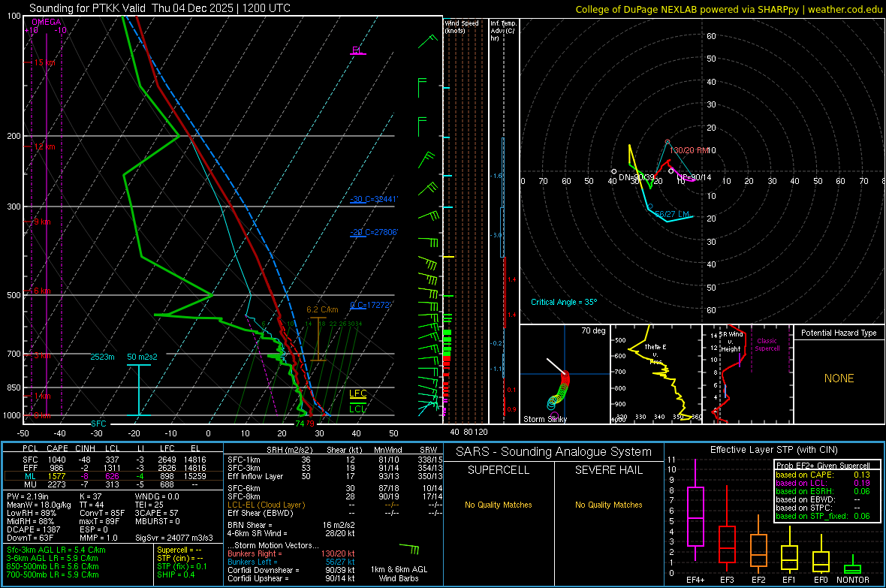The height and width of the screenshot is (588, 886).
Task: Click the 'STP (fix) = 0.1' value
Action: point(182,566)
